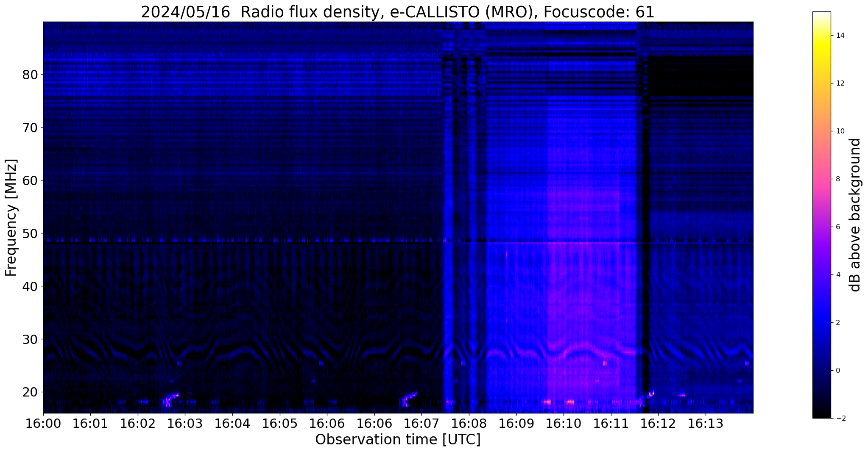Screen dimensions: 868x452
Task: Click the 20 MHz frequency tick label
Action: (x=30, y=392)
